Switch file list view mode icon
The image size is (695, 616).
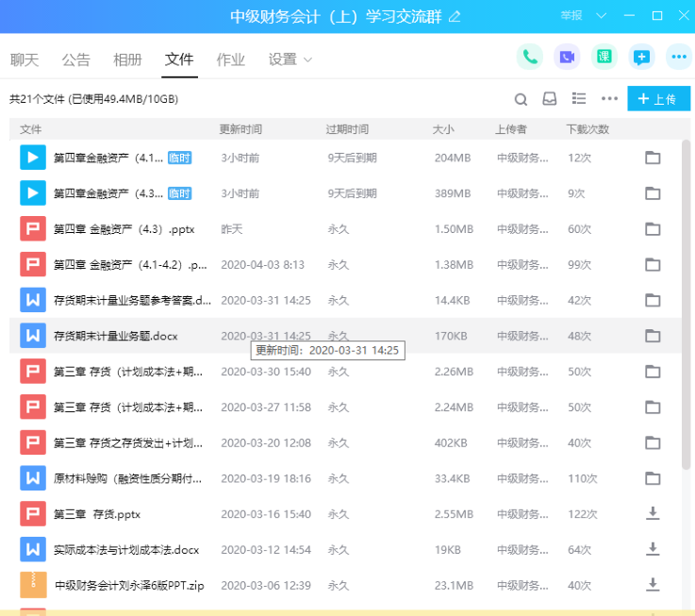point(579,99)
